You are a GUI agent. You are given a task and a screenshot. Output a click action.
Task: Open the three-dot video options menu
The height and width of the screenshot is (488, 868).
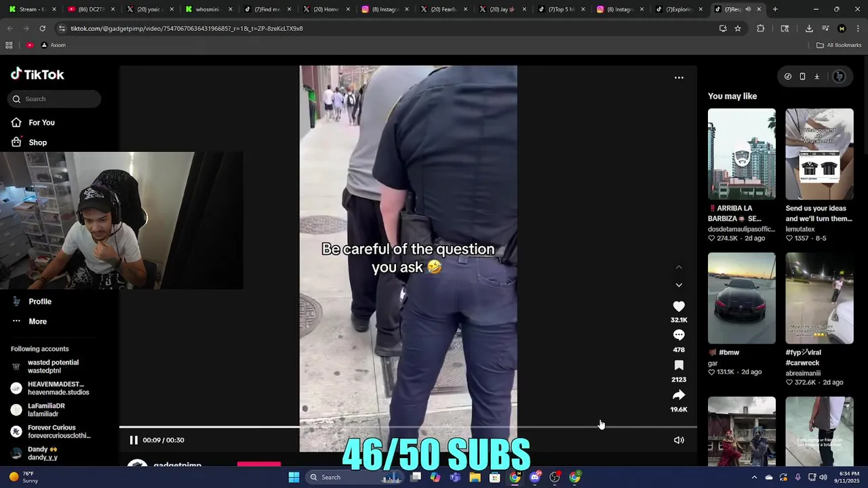679,78
